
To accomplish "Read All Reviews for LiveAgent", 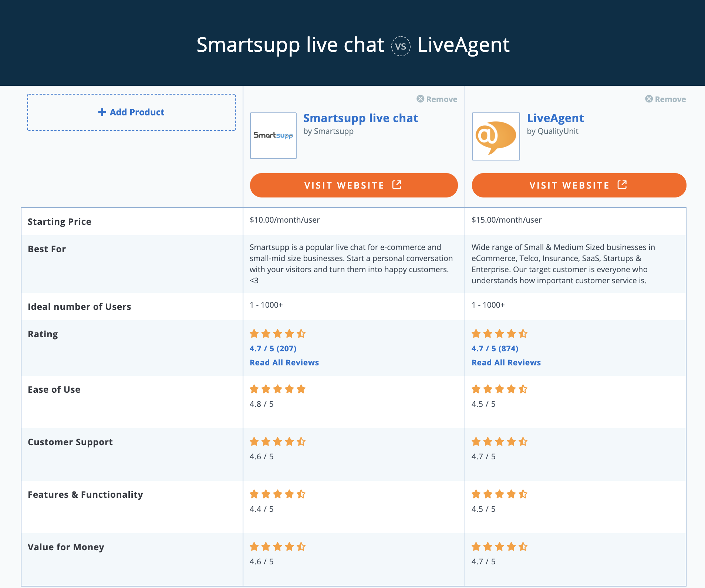I will pyautogui.click(x=506, y=362).
